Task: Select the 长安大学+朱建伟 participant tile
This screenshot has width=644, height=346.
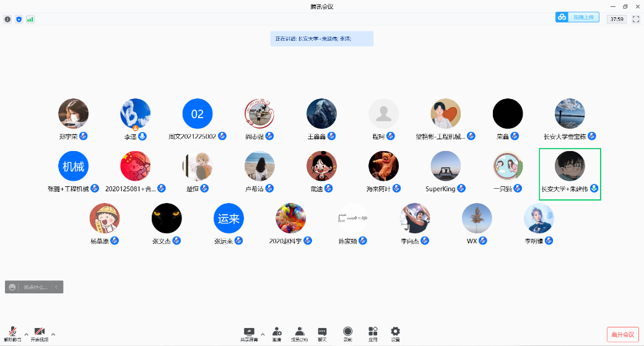Action: coord(570,173)
